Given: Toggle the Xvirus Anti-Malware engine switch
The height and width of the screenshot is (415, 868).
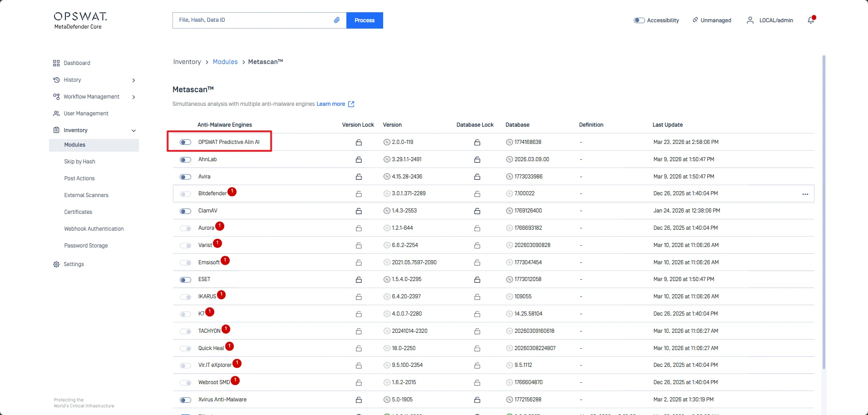Looking at the screenshot, I should point(185,400).
